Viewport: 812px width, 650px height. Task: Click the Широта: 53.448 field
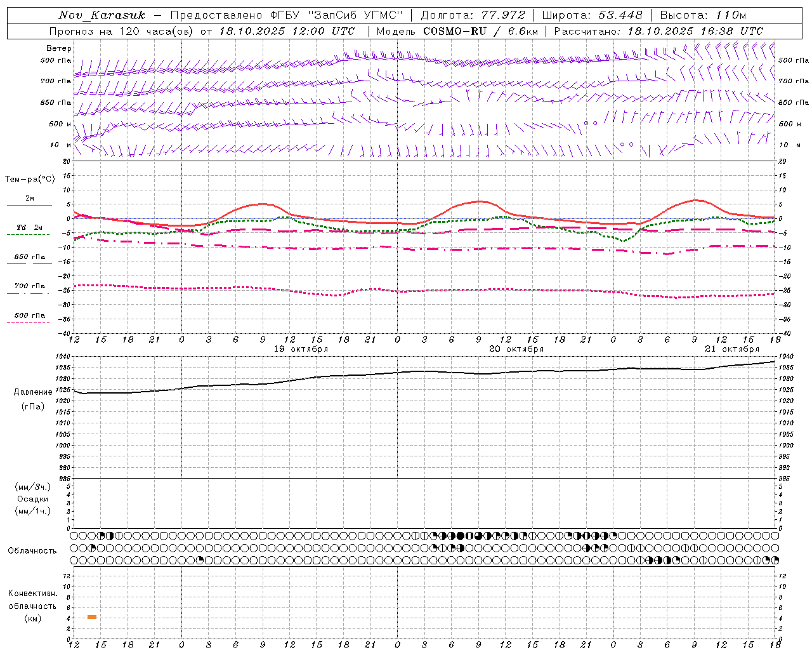pos(592,15)
